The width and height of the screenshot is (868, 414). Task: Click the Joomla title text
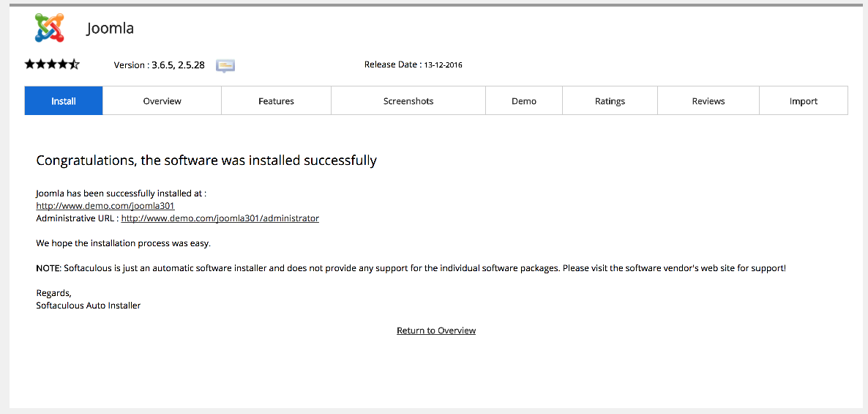(111, 28)
